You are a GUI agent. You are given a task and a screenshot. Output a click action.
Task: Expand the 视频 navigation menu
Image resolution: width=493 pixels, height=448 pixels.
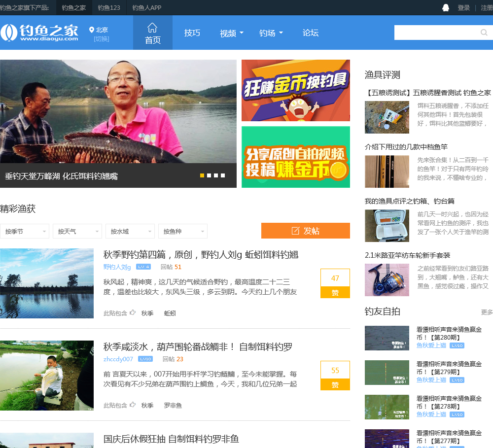[x=232, y=33]
